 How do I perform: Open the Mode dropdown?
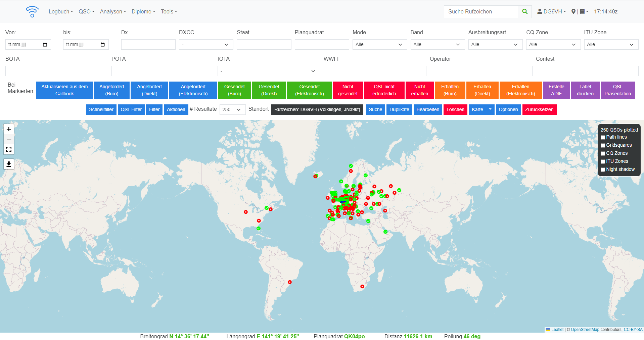379,44
